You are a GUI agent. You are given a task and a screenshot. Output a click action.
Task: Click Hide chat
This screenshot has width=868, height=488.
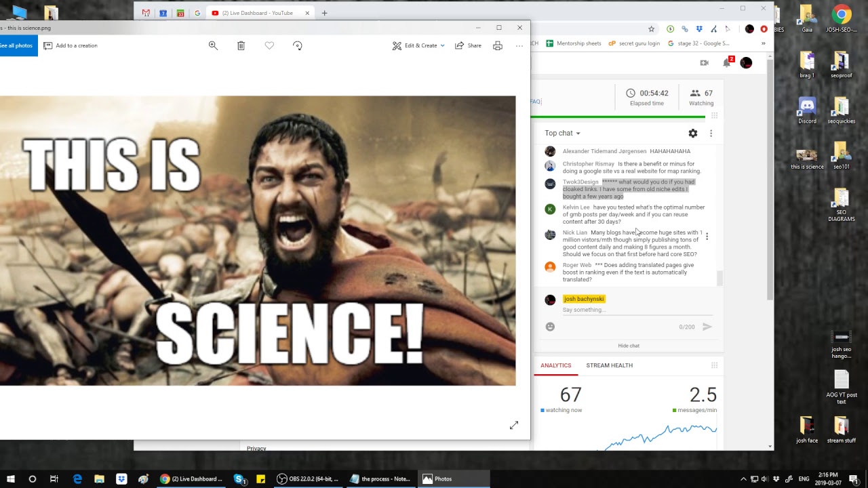pos(629,346)
